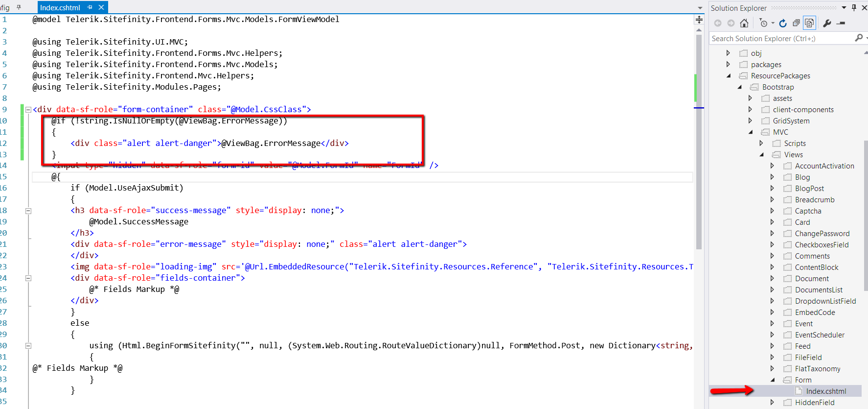Image resolution: width=868 pixels, height=409 pixels.
Task: Click the search magnifier icon in Solution Explorer
Action: click(x=859, y=38)
